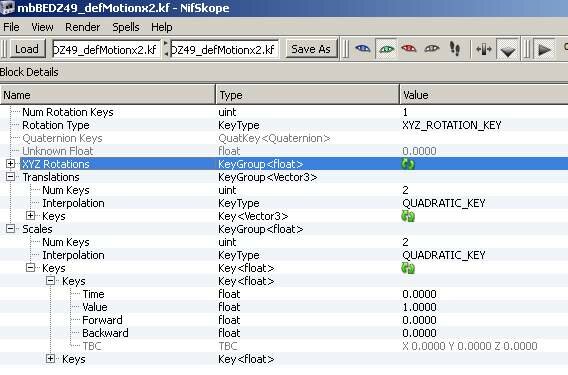Click the axes toolbar icon
The height and width of the screenshot is (375, 568).
(484, 49)
